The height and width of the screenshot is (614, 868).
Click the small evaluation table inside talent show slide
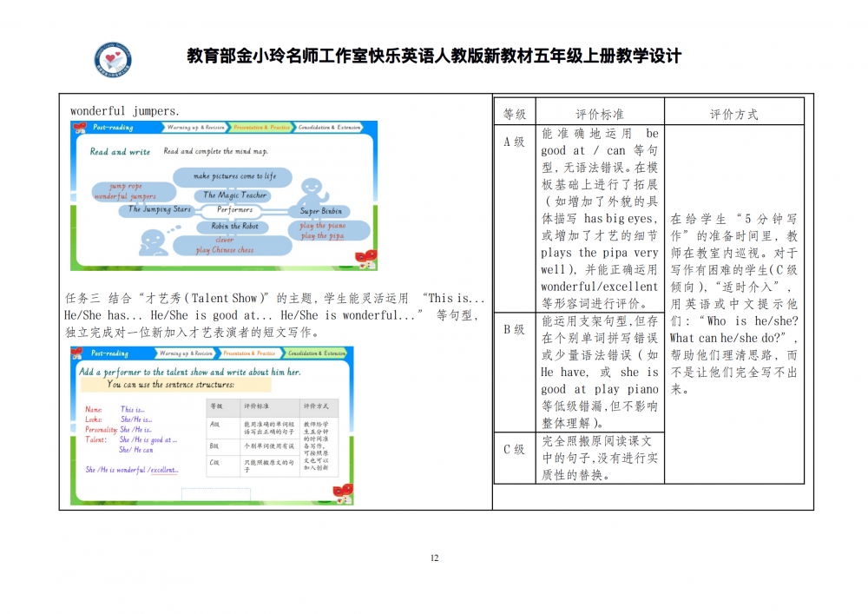272,438
